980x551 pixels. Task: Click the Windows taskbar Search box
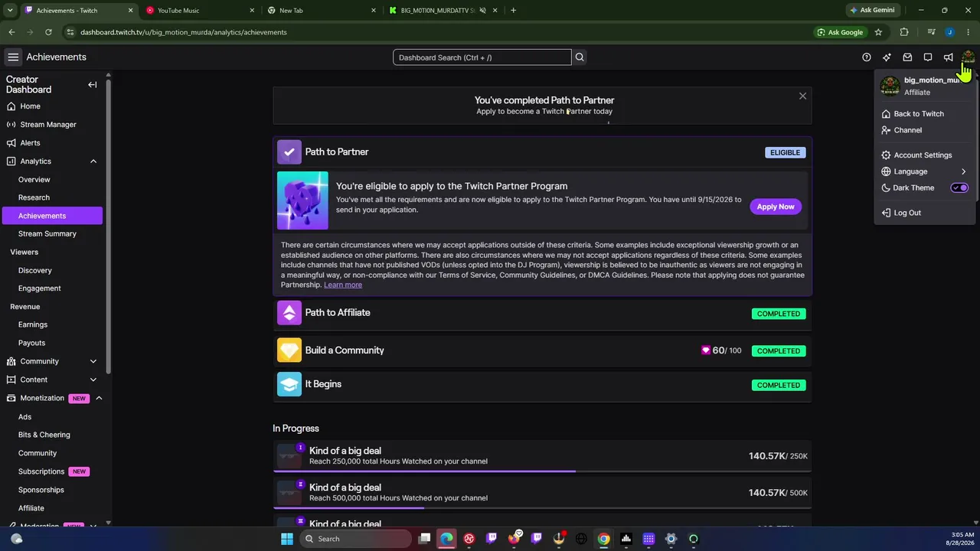point(355,539)
